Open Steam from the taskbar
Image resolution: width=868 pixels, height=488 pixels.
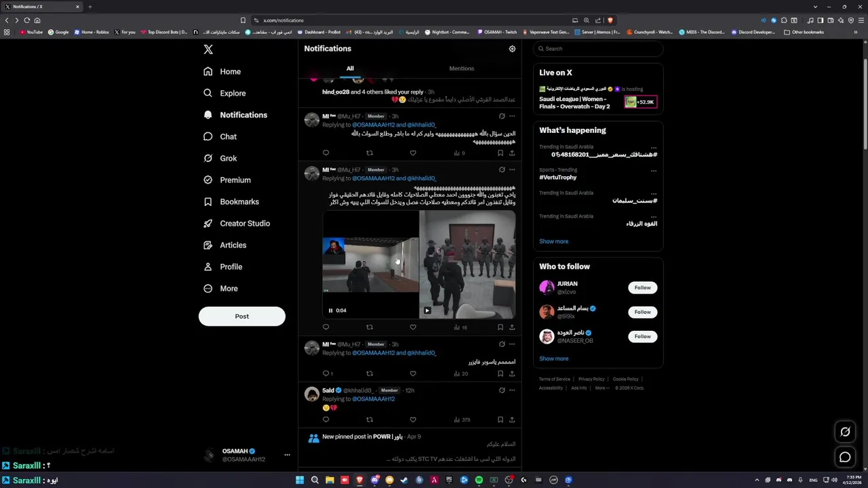pyautogui.click(x=404, y=480)
